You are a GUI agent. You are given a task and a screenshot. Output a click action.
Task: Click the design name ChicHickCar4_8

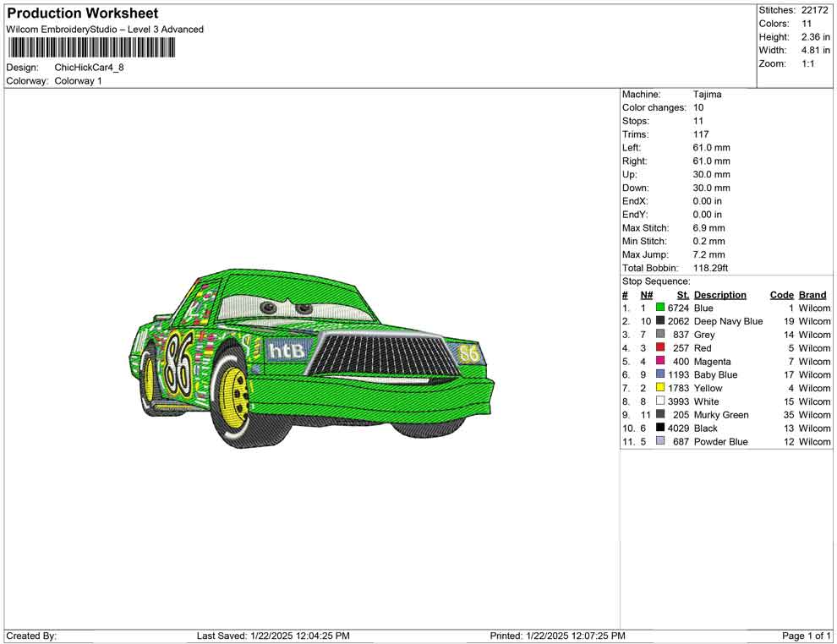pyautogui.click(x=89, y=68)
